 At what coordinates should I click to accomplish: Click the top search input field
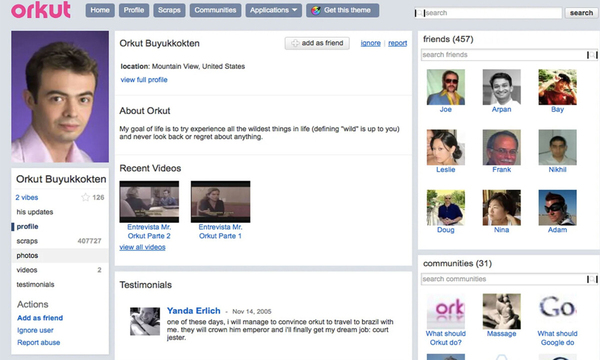tap(489, 13)
